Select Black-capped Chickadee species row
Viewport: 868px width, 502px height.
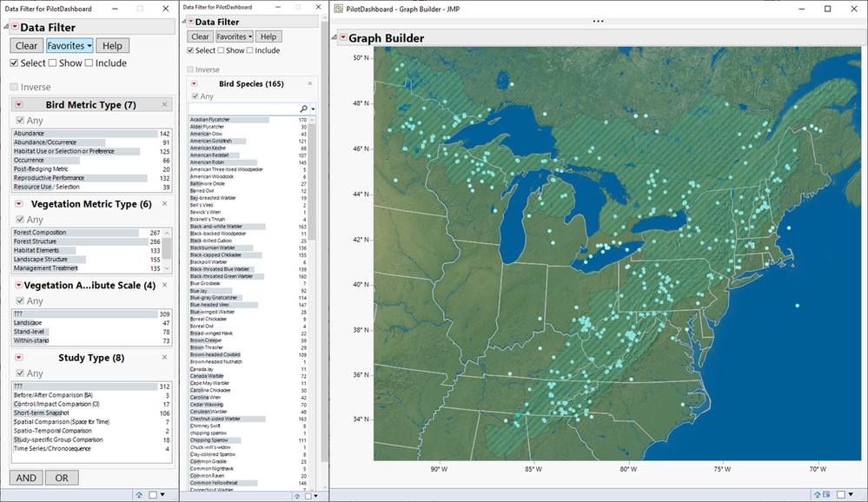point(248,255)
